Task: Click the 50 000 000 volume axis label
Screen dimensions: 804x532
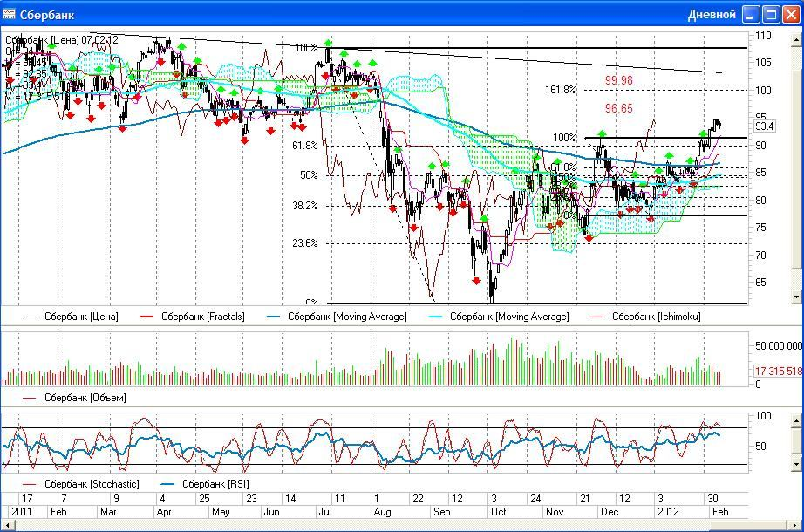Action: 779,346
